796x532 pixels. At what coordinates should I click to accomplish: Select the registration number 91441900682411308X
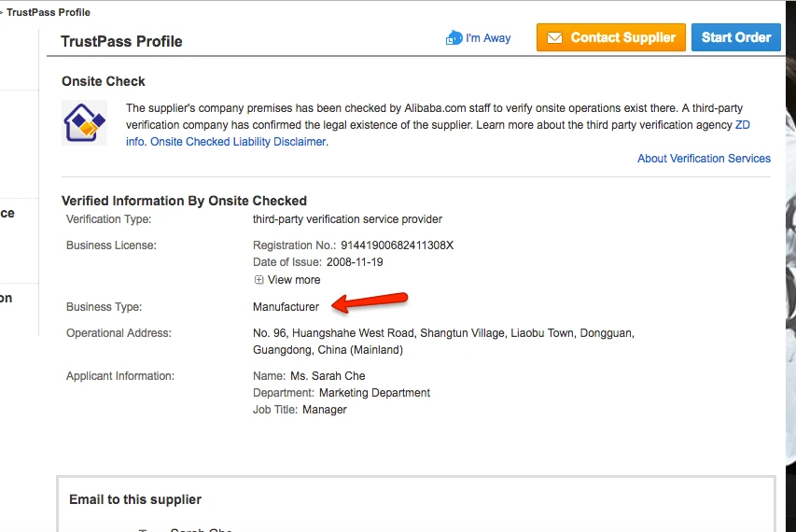point(397,245)
